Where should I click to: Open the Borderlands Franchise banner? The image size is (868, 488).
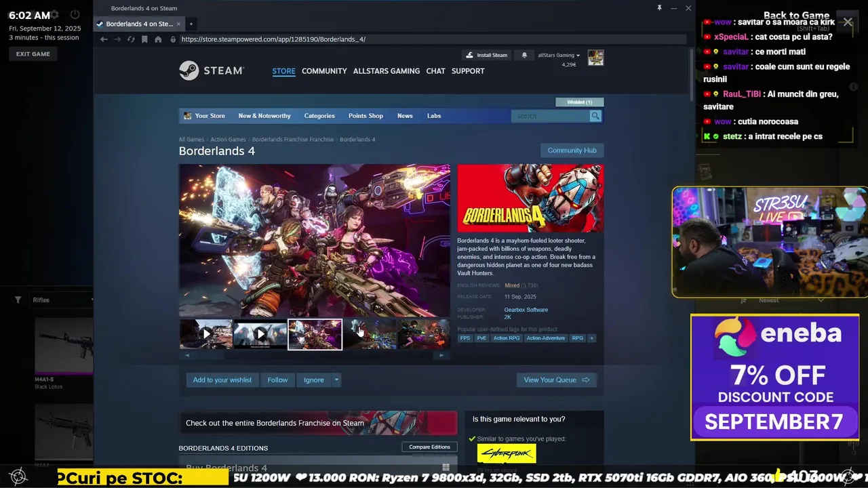[x=318, y=423]
